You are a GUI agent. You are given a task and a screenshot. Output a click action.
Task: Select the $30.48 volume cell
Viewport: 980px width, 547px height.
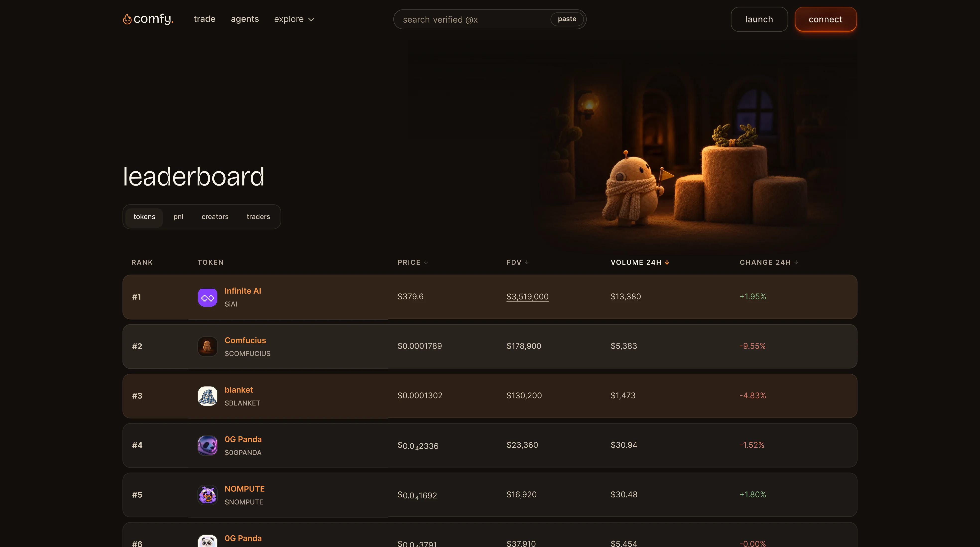[624, 494]
